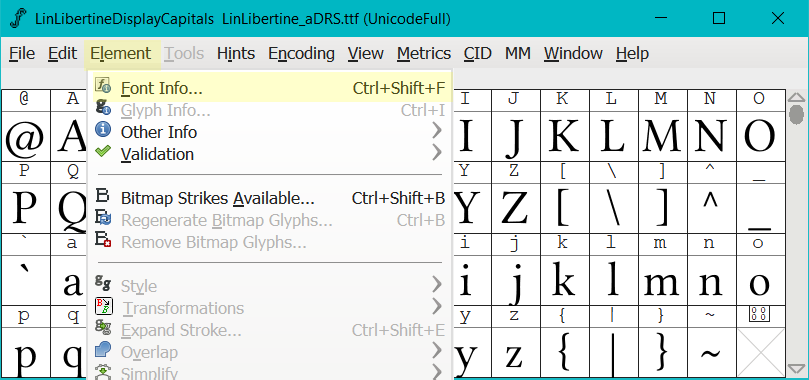
Task: Click the Regenerate Bitmap Glyphs icon
Action: pyautogui.click(x=103, y=218)
